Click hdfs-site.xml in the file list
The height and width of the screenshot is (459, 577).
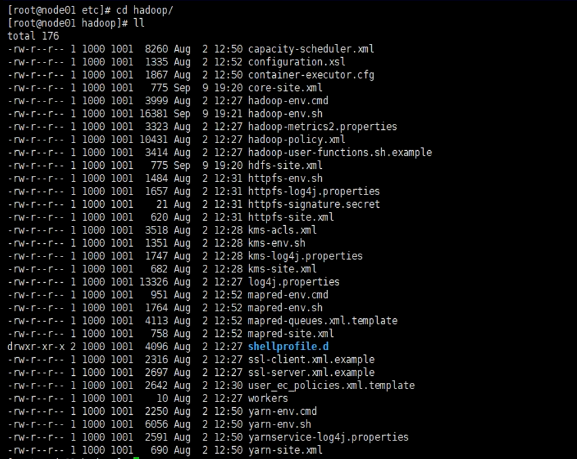(285, 165)
